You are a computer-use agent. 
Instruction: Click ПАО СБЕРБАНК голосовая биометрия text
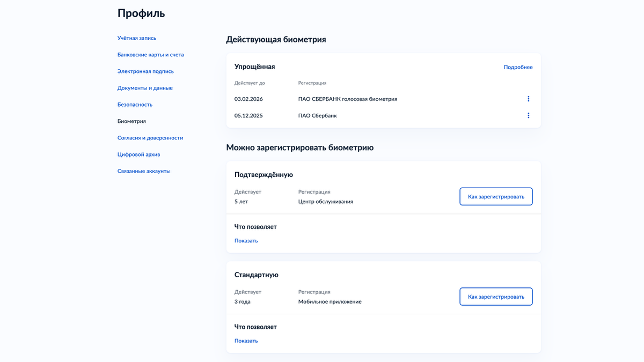coord(348,99)
